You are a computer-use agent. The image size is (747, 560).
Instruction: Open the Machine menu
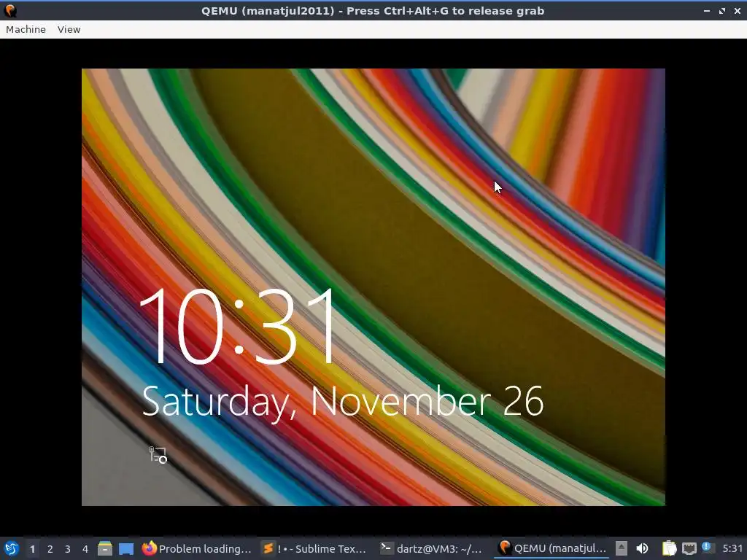(26, 29)
